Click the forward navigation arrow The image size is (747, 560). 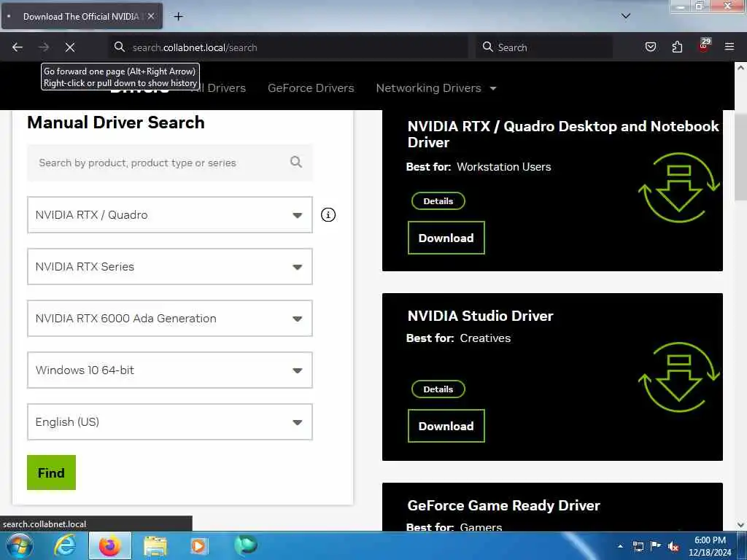click(x=44, y=47)
